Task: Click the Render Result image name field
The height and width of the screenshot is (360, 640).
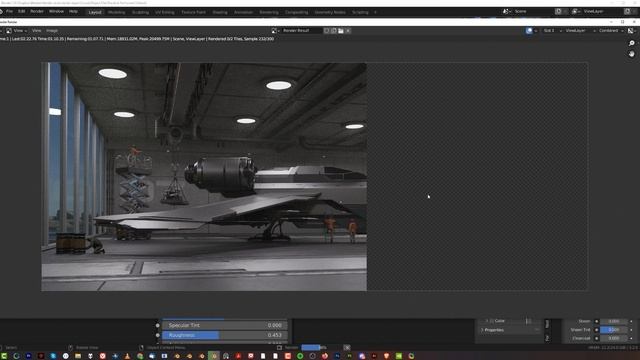Action: tap(302, 31)
